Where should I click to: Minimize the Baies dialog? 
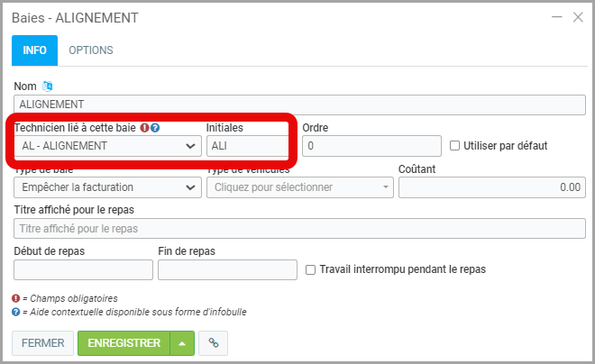coord(556,17)
